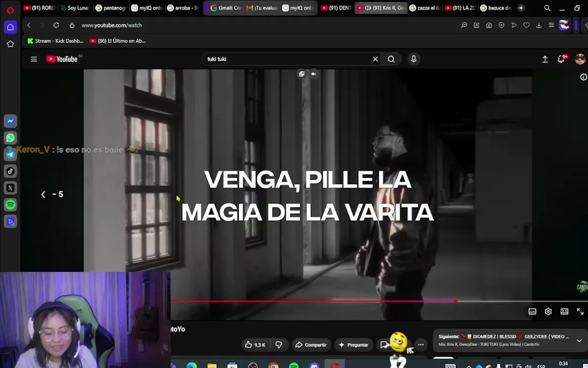Open WhatsApp in the Opera sidebar
This screenshot has height=368, width=588.
click(10, 138)
